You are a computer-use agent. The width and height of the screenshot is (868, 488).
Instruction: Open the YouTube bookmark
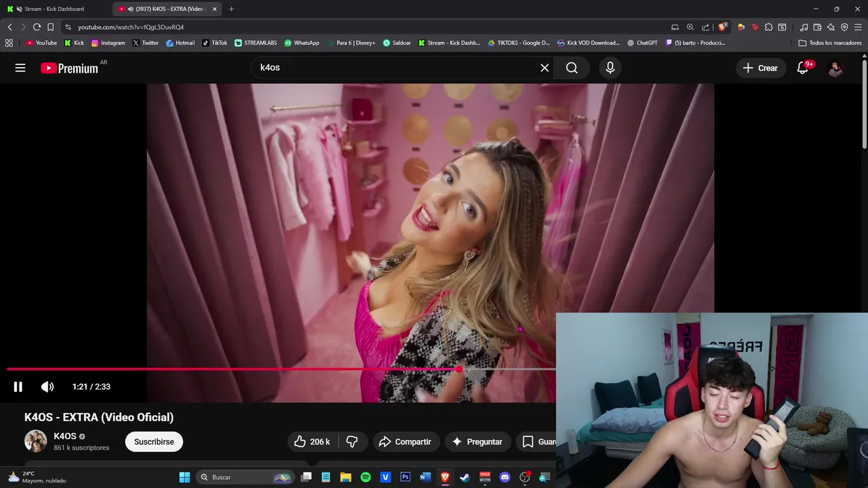[x=41, y=43]
